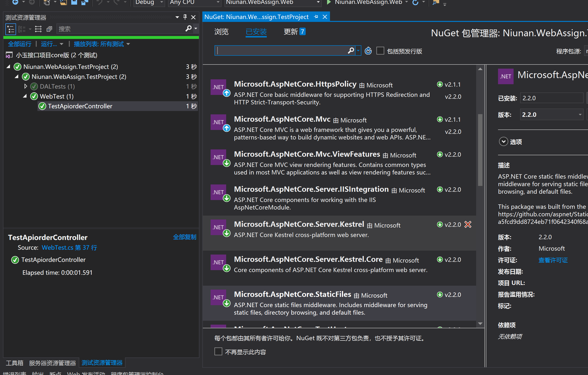The image size is (588, 375).
Task: Open the 更新 tab with 7 updates
Action: point(294,32)
